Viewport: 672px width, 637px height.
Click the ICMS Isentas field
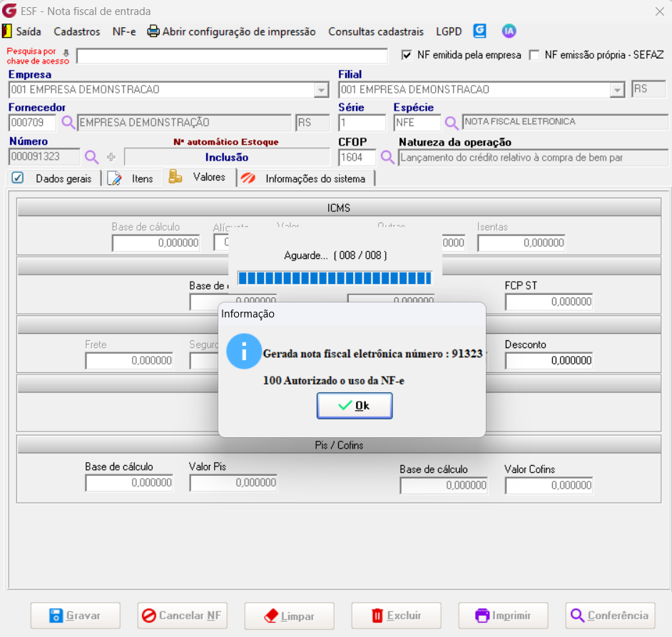(521, 243)
